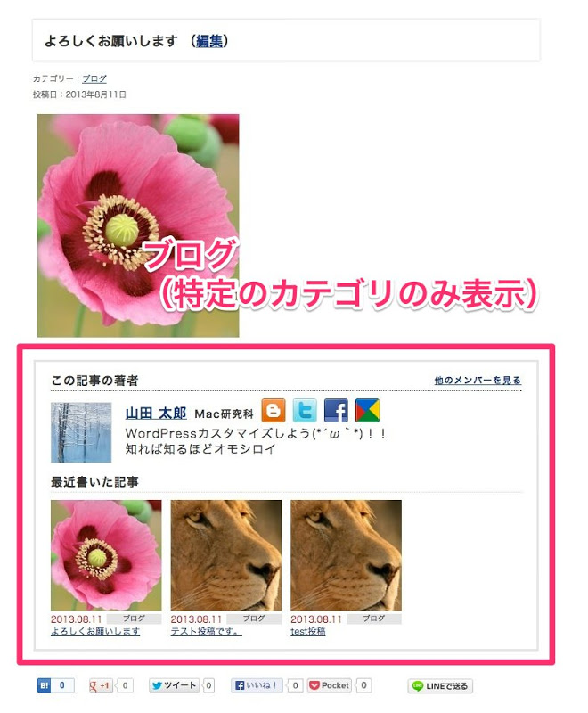The width and height of the screenshot is (588, 713).
Task: Click the LINEで送る button
Action: [x=440, y=685]
